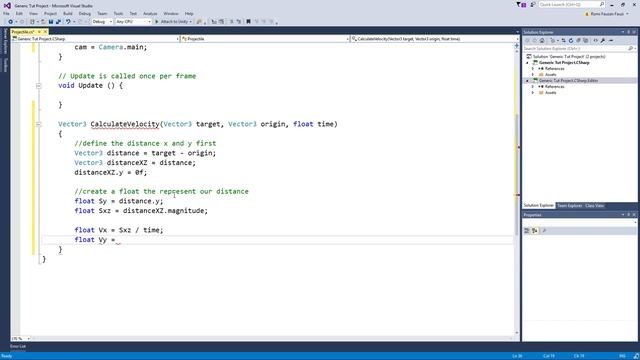Open the Error List panel tab

(x=18, y=347)
